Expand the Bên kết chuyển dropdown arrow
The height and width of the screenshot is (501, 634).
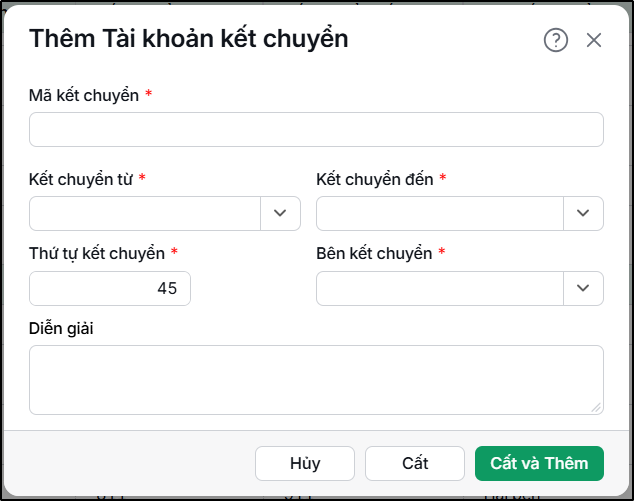pyautogui.click(x=583, y=288)
